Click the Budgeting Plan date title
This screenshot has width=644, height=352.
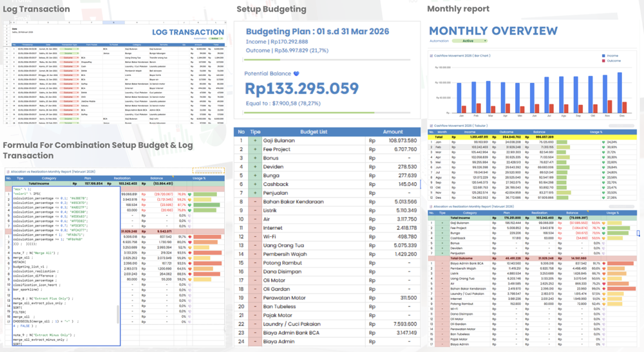(x=317, y=32)
